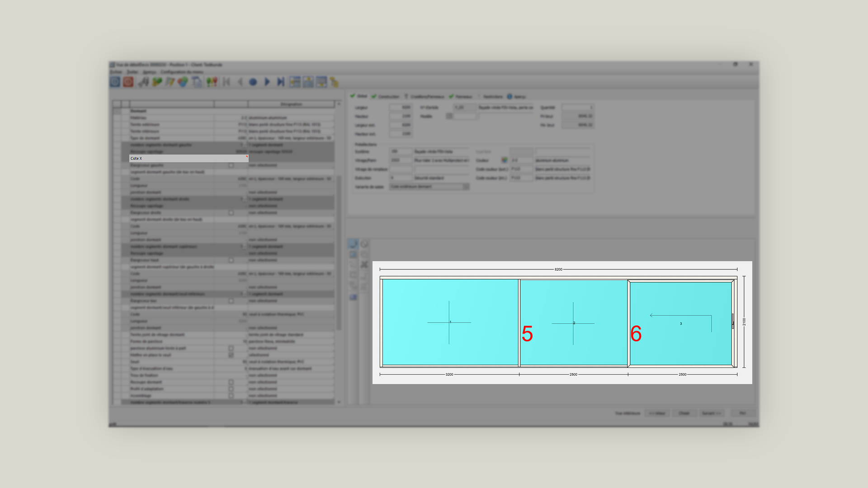This screenshot has height=488, width=868.
Task: Click the document copy toolbar icon
Action: 197,82
